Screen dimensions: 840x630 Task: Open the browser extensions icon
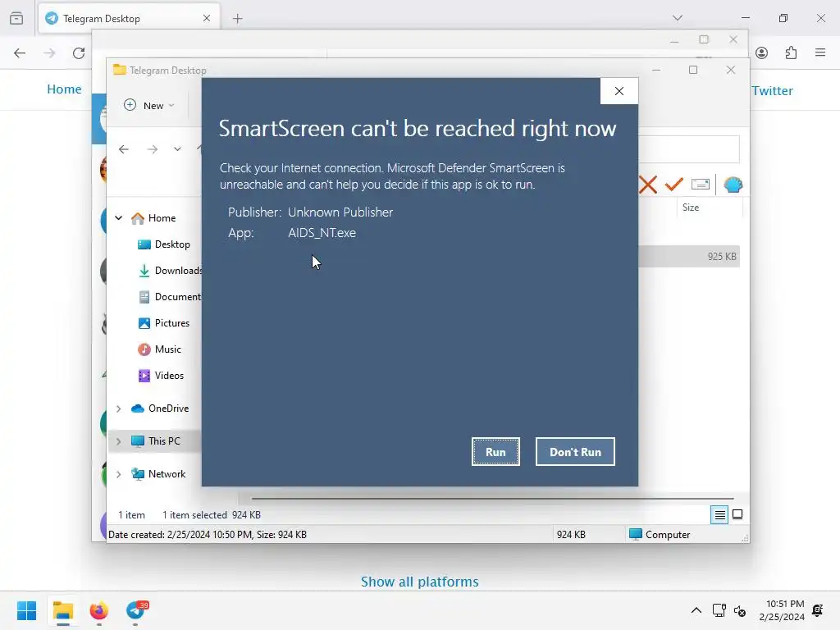(792, 52)
